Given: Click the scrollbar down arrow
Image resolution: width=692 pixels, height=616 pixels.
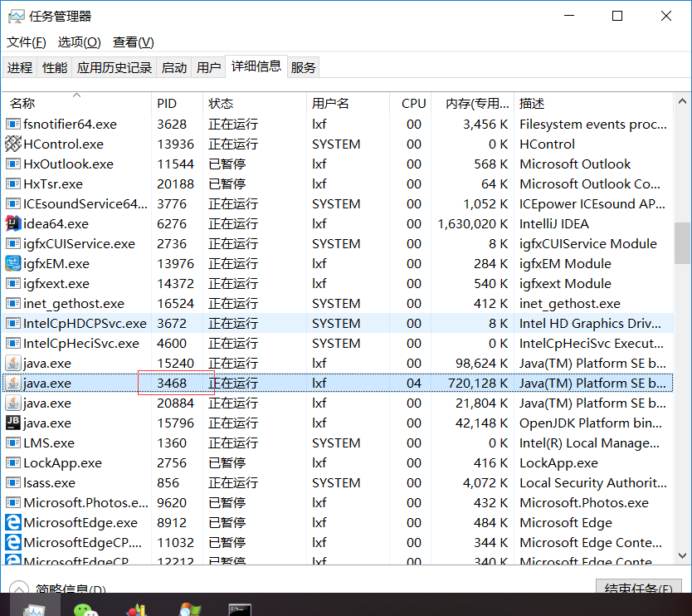Looking at the screenshot, I should tap(682, 555).
